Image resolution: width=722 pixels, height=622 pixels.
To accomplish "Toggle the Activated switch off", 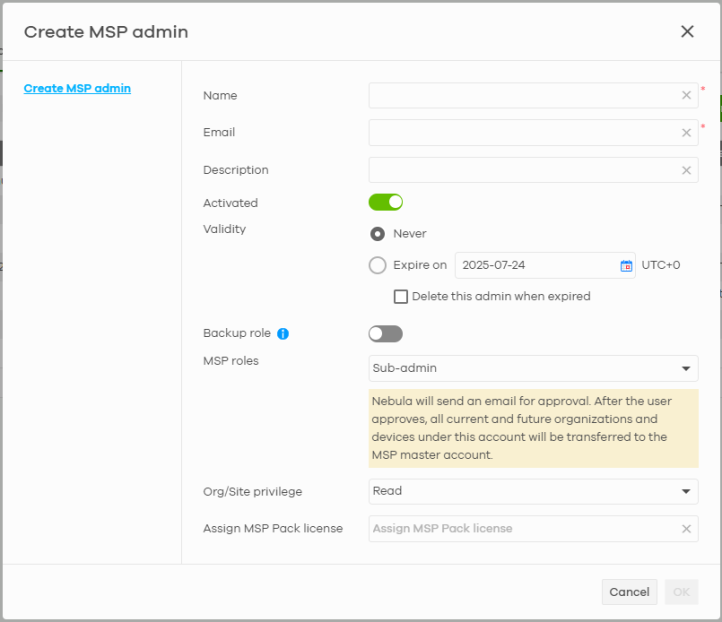I will click(385, 203).
